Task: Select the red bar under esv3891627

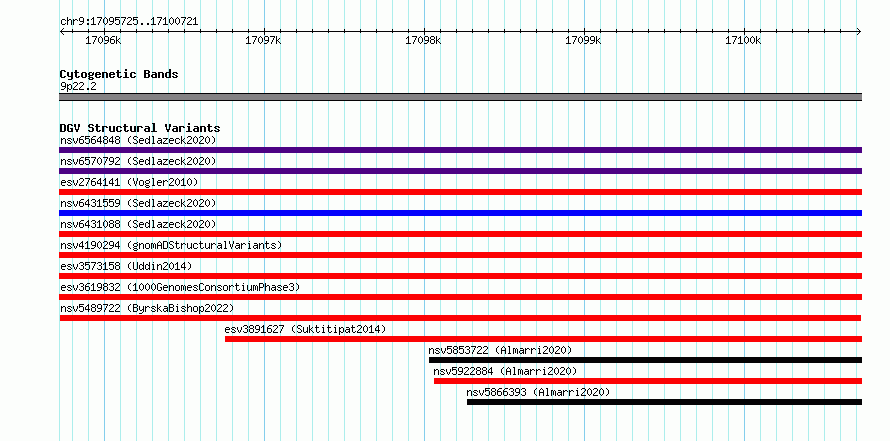Action: click(x=543, y=339)
